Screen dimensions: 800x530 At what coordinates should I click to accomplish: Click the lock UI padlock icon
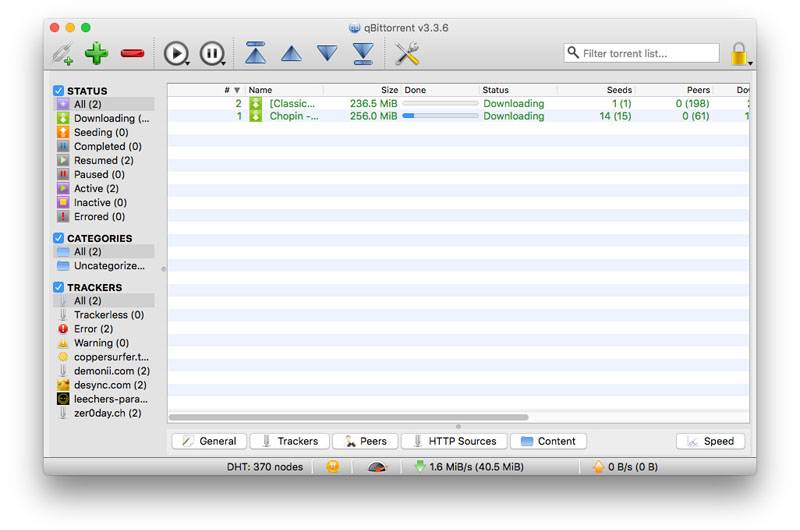tap(738, 53)
